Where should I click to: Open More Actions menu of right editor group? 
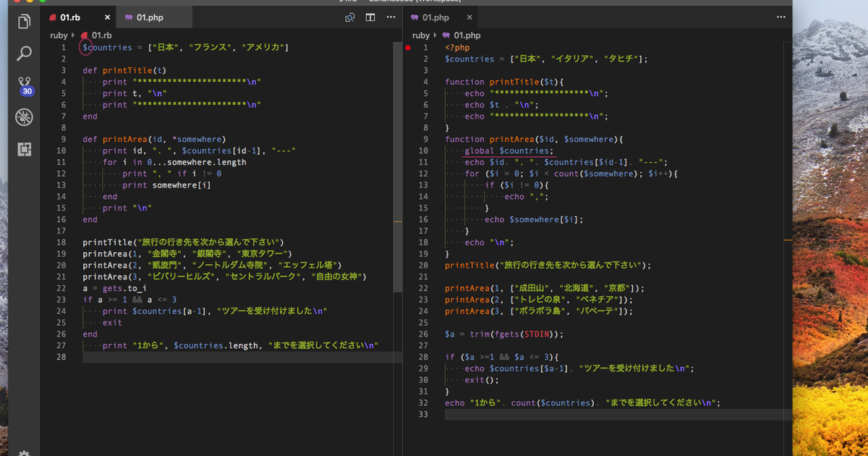[x=780, y=17]
